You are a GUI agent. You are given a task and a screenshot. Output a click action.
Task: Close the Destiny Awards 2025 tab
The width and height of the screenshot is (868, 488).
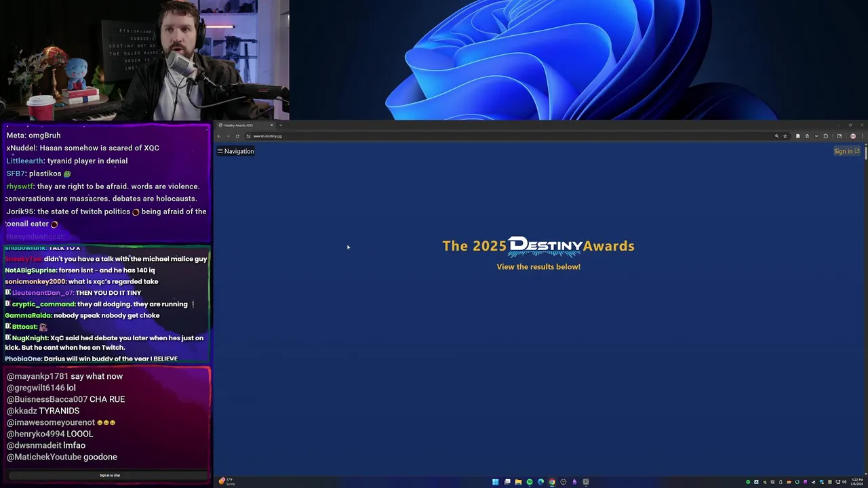(x=271, y=125)
